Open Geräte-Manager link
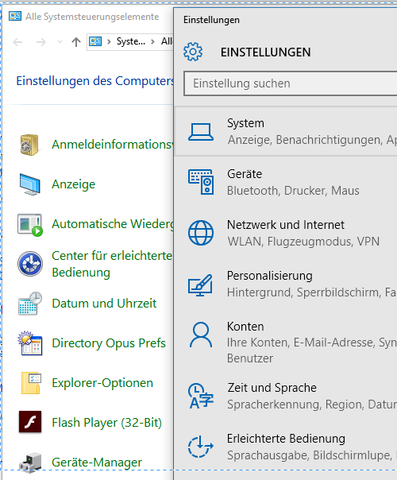Image resolution: width=397 pixels, height=480 pixels. coord(97,462)
